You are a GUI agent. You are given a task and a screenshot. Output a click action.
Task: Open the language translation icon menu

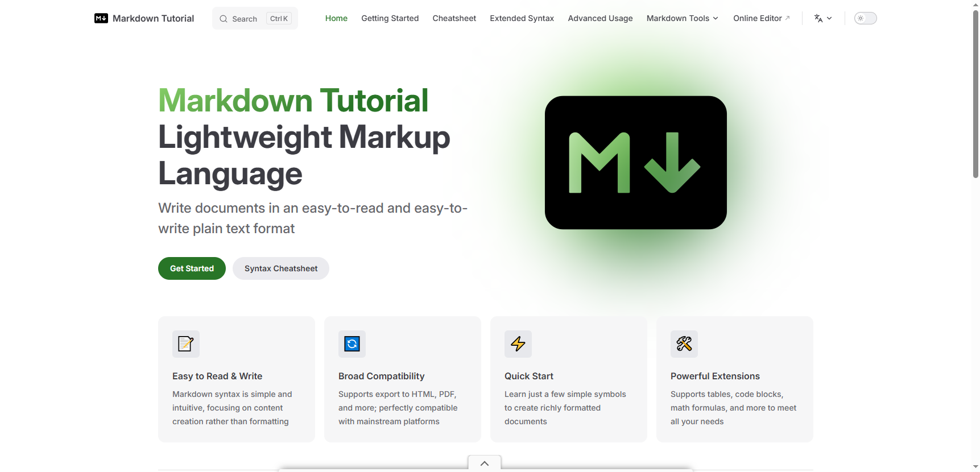[x=818, y=18]
